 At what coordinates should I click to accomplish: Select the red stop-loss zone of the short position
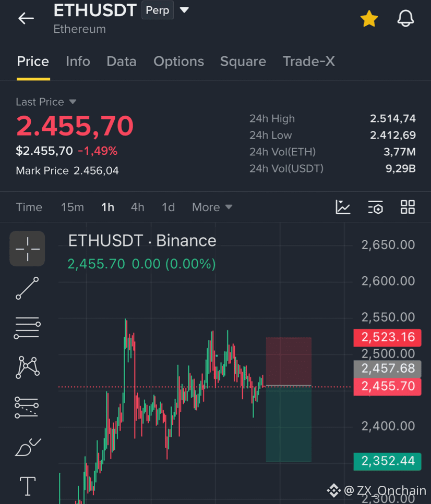(289, 361)
